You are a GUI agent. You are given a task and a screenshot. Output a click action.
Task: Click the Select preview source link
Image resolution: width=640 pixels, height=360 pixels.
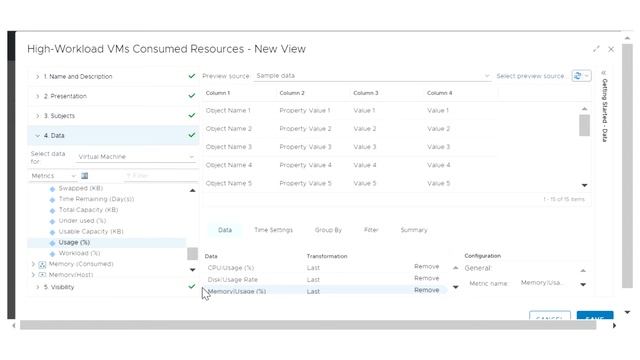point(531,76)
